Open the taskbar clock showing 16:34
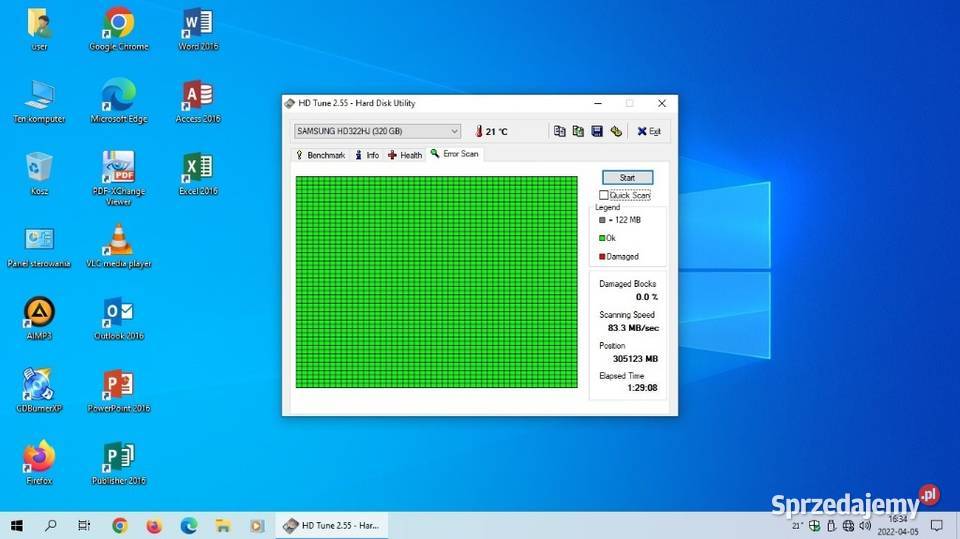The width and height of the screenshot is (960, 539). (x=898, y=526)
